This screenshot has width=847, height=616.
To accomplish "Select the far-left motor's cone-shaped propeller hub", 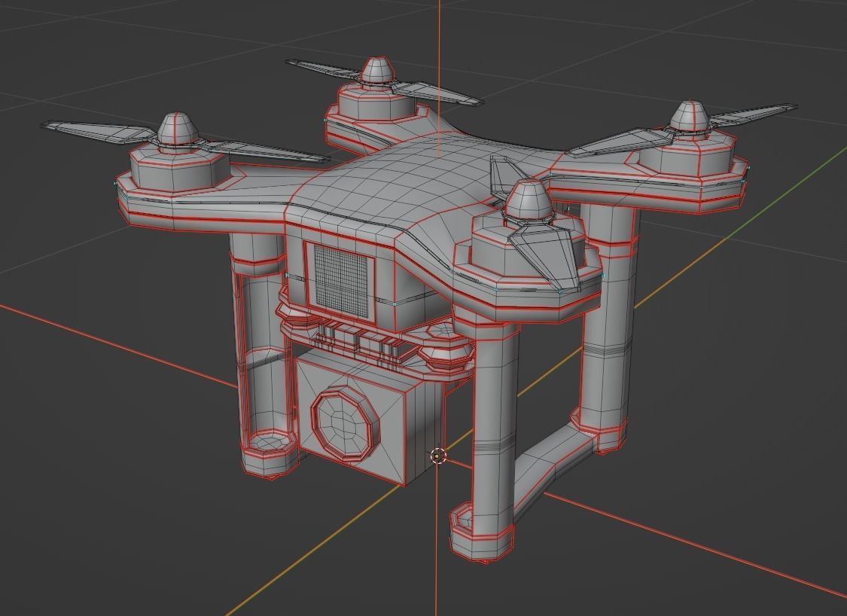I will pos(178,130).
